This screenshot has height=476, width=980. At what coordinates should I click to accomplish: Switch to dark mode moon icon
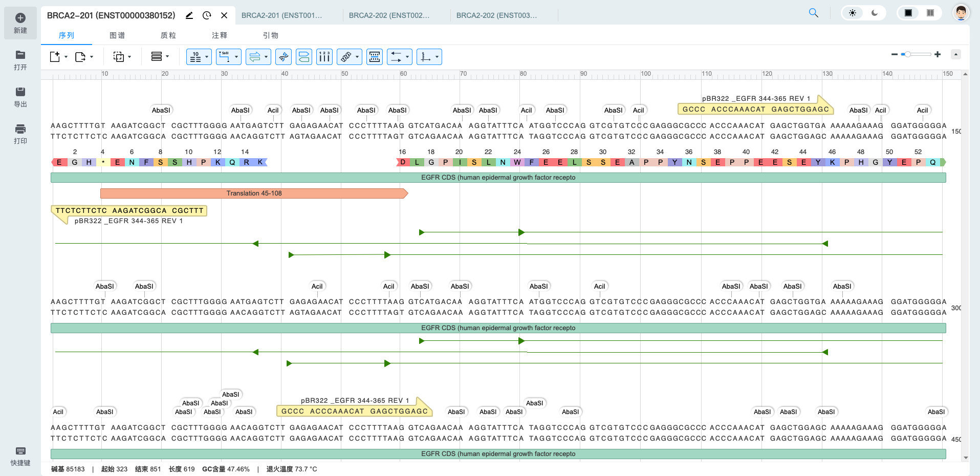pyautogui.click(x=875, y=13)
